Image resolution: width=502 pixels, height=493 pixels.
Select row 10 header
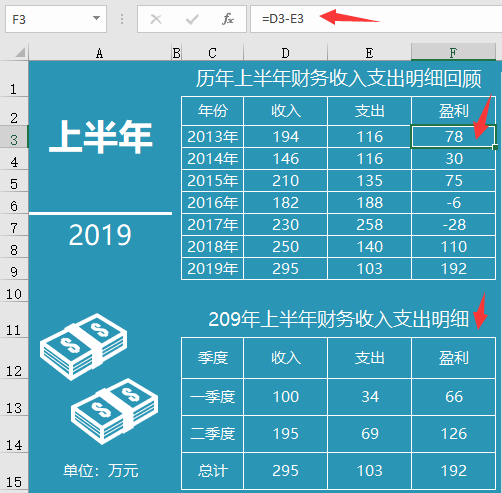14,291
